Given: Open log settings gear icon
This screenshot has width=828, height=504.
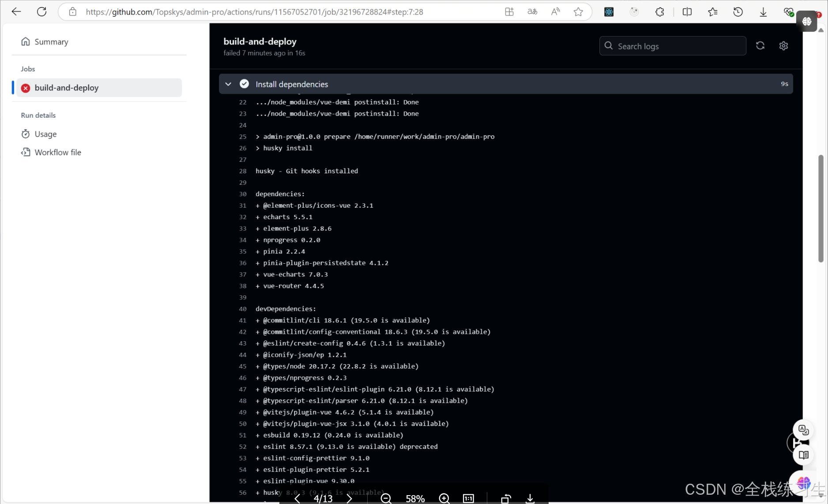Looking at the screenshot, I should pyautogui.click(x=783, y=46).
